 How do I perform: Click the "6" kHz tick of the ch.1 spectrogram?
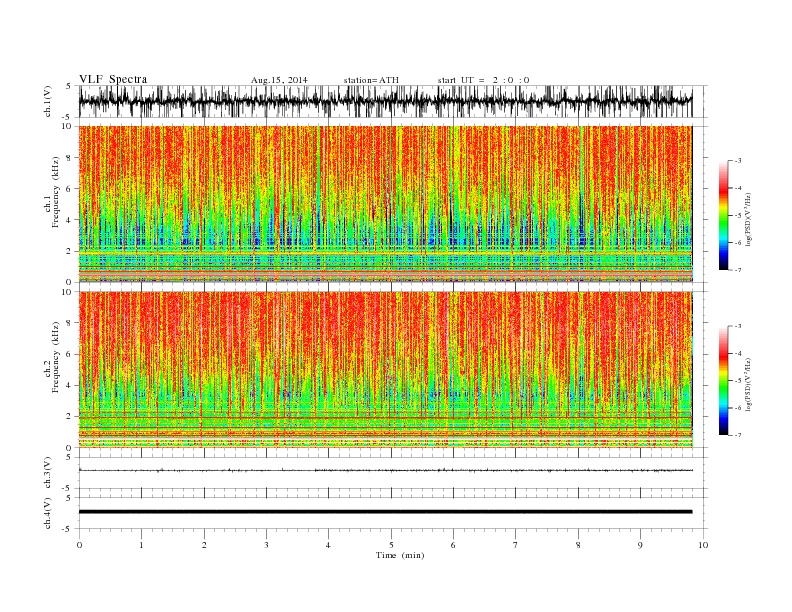pyautogui.click(x=69, y=189)
